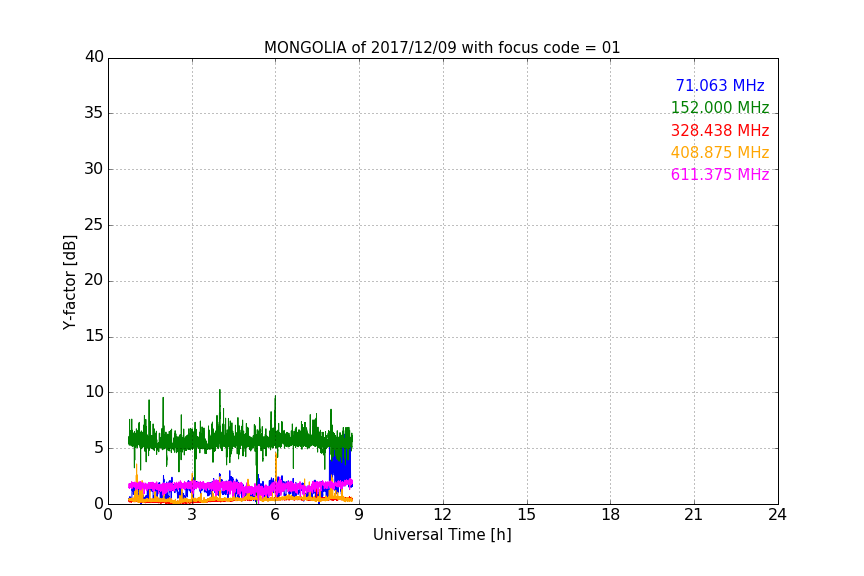The width and height of the screenshot is (864, 576).
Task: Click y-axis tick label 10
Action: [x=94, y=392]
